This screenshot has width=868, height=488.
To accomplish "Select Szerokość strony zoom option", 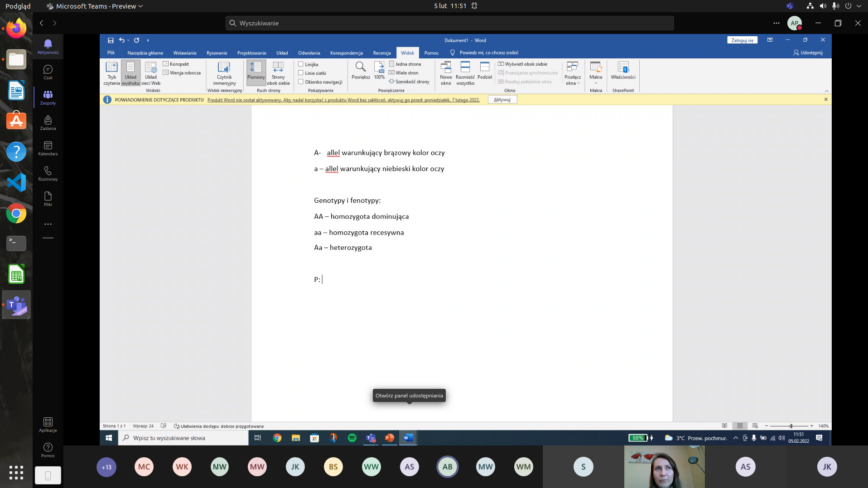I will tap(409, 82).
